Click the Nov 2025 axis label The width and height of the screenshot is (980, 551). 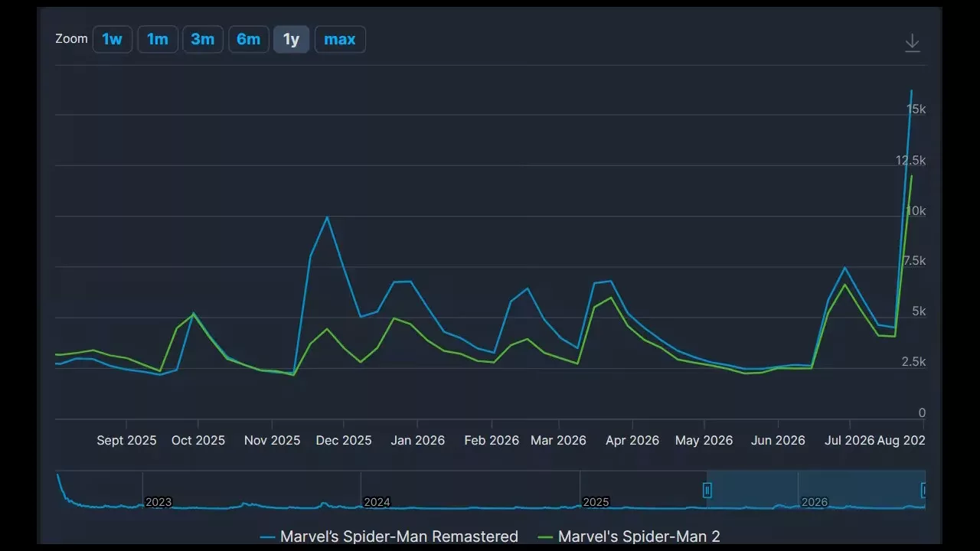coord(272,440)
